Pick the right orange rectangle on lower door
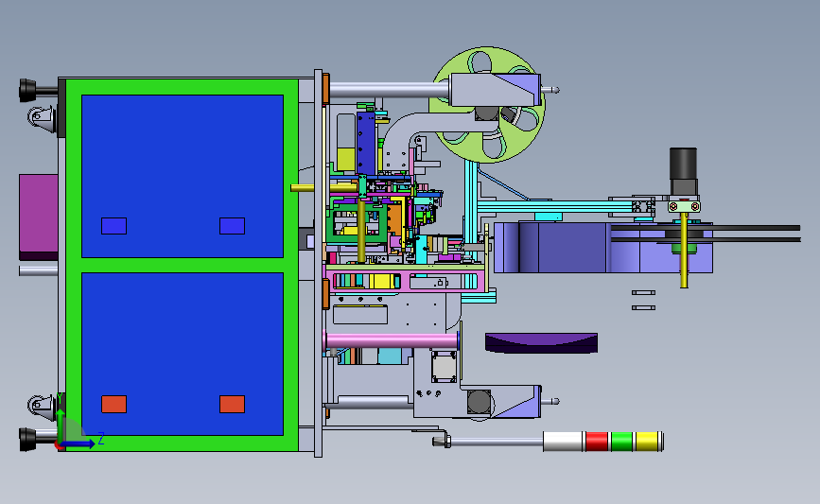 click(233, 404)
